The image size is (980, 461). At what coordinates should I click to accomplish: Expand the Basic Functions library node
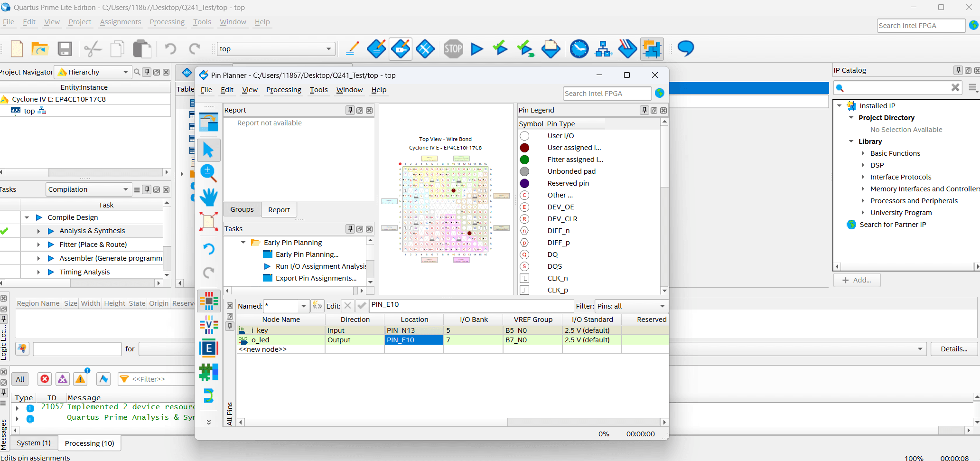(863, 153)
